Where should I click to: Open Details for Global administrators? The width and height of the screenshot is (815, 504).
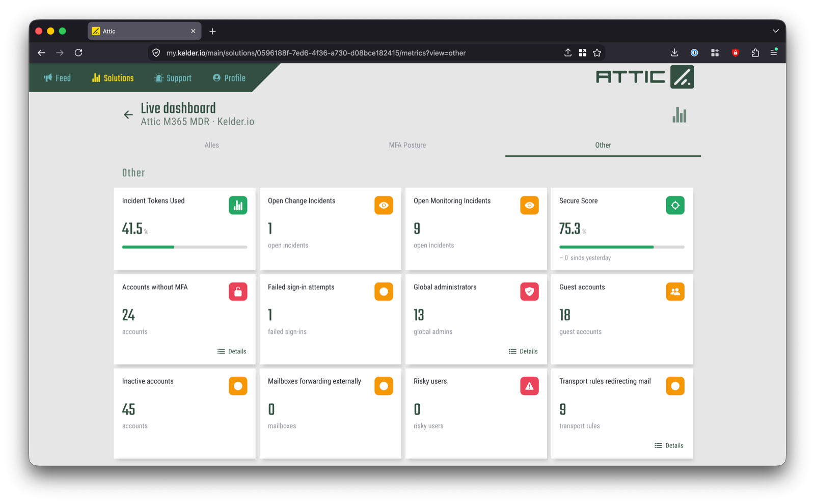pyautogui.click(x=523, y=351)
